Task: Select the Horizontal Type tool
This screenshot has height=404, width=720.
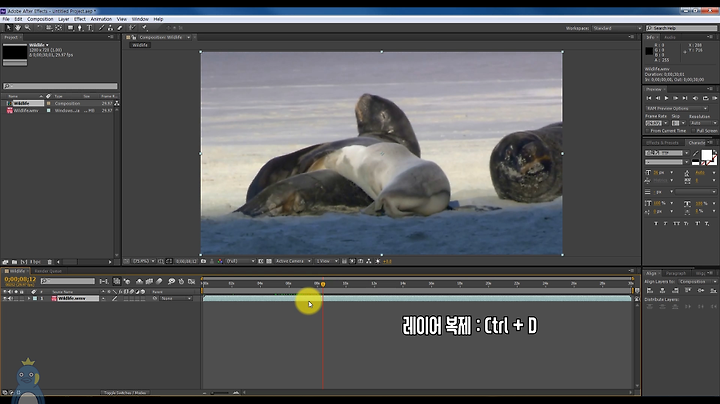Action: click(x=90, y=28)
